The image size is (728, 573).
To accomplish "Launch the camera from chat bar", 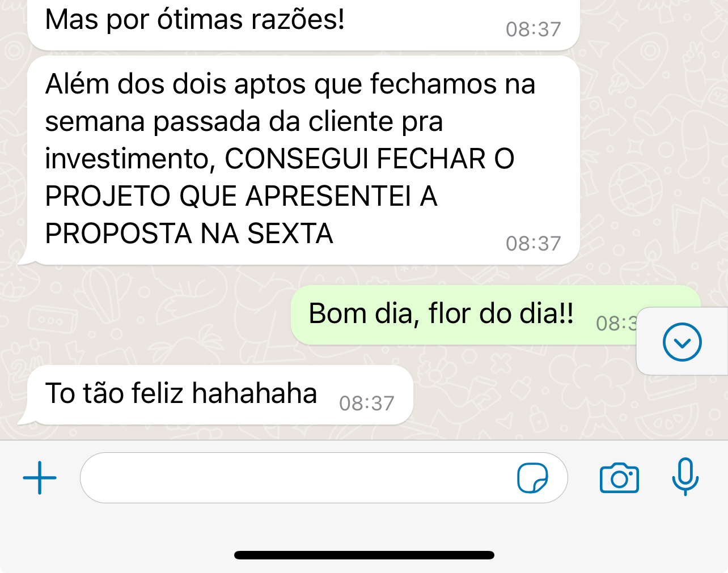I will pos(619,478).
